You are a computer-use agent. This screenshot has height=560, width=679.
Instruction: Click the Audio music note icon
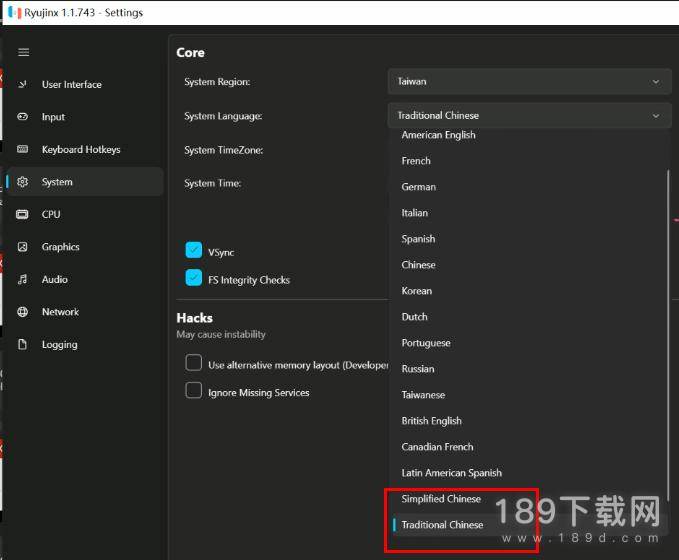[x=23, y=279]
